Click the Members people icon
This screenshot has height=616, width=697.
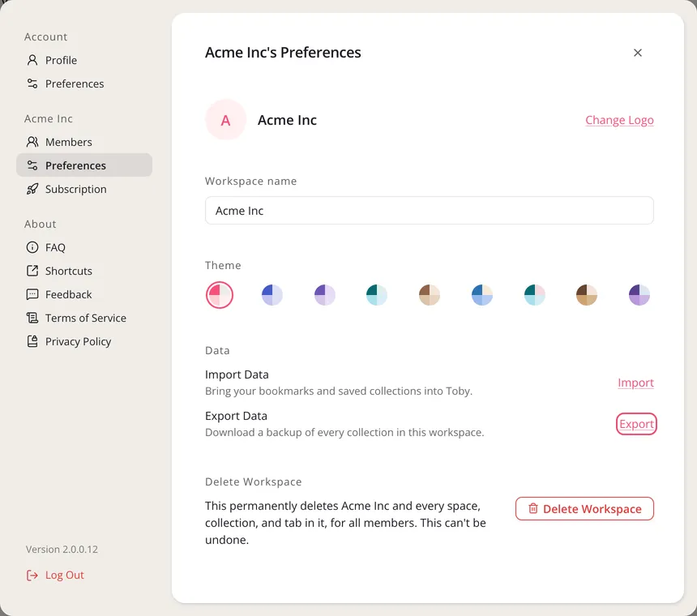(32, 142)
